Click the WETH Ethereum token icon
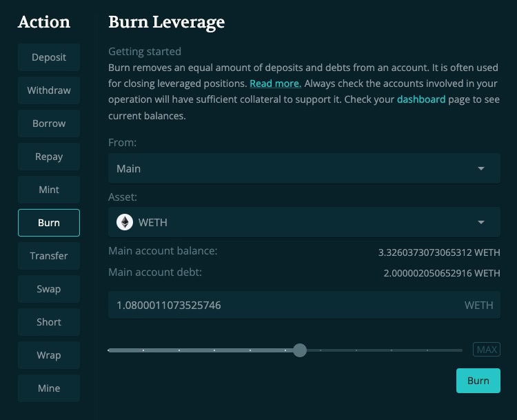Viewport: 517px width, 420px height. click(x=125, y=222)
